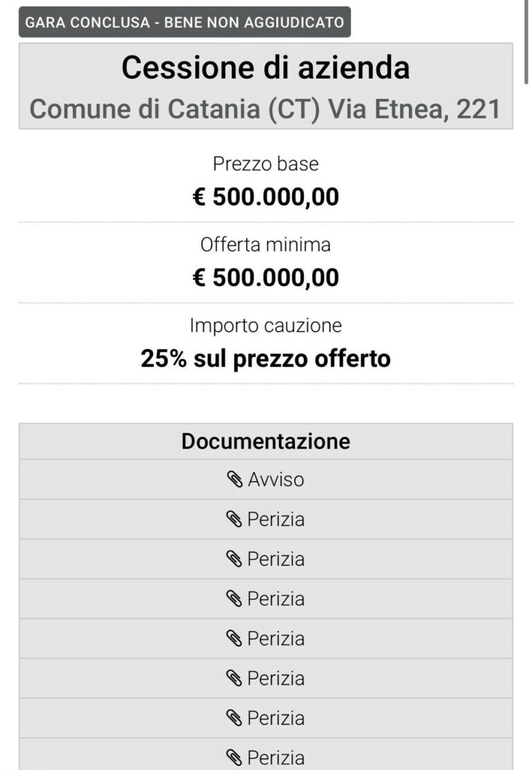Click the paperclip icon of the last Perizia

234,758
